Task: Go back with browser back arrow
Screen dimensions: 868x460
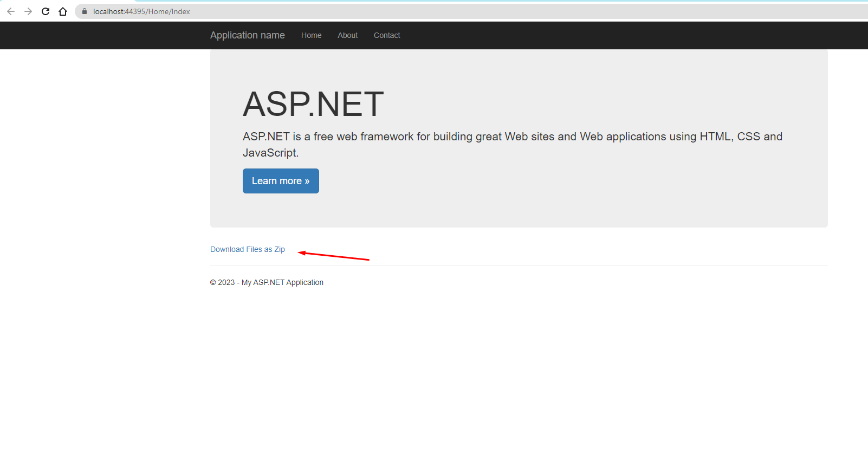Action: pyautogui.click(x=11, y=11)
